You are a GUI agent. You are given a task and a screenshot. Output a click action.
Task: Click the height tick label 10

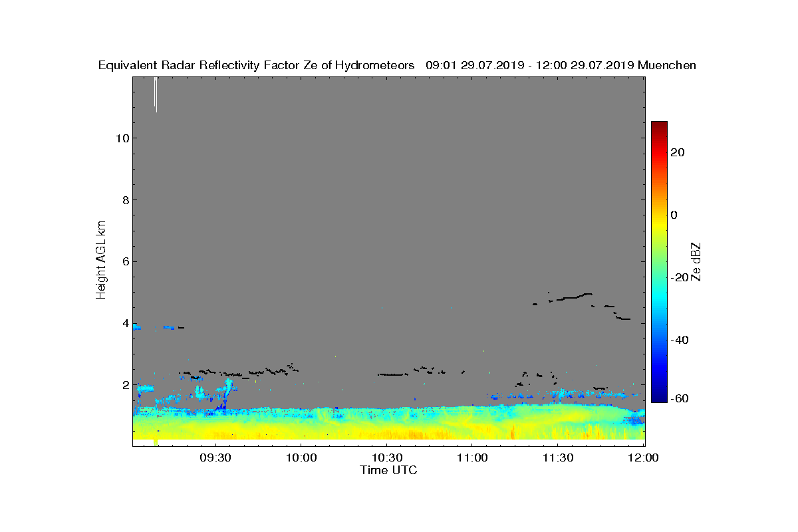(122, 138)
